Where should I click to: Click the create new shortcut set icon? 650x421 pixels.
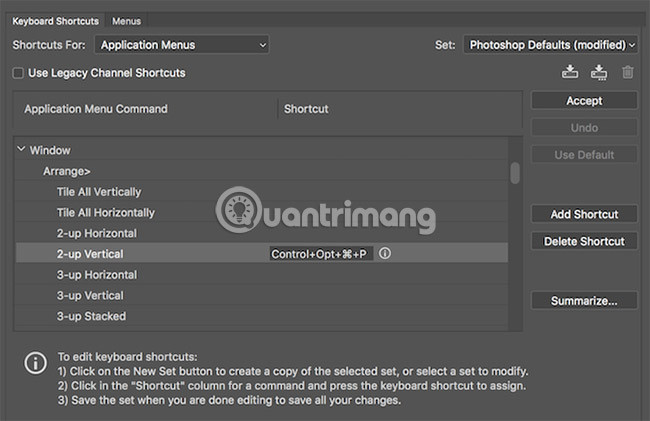599,72
